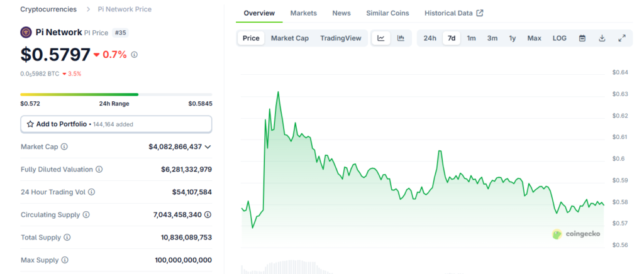Viewport: 644px width, 274px height.
Task: Expand chart to fullscreen
Action: pos(622,38)
